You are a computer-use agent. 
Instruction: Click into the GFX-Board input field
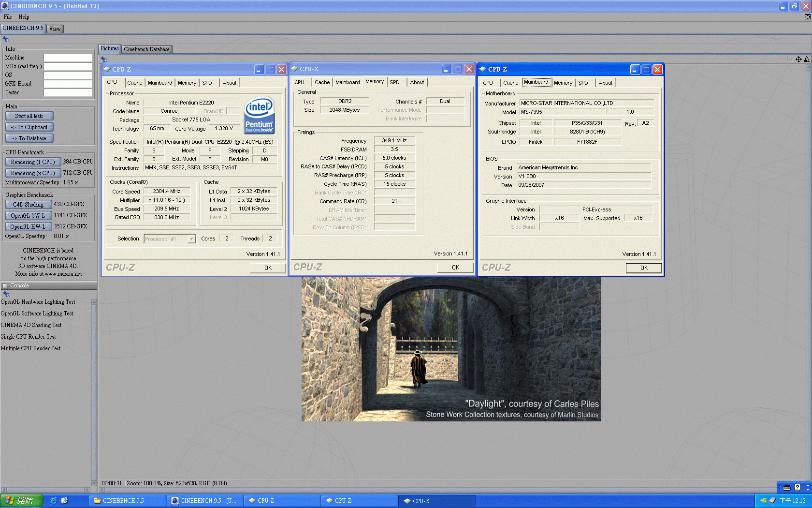coord(68,84)
